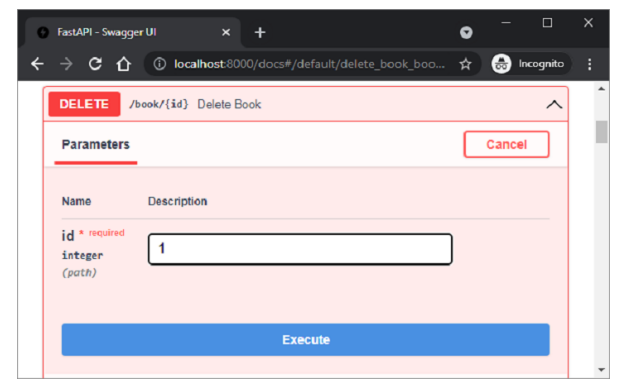The image size is (624, 392).
Task: Click the vertical scrollbar thumb
Action: [x=601, y=132]
